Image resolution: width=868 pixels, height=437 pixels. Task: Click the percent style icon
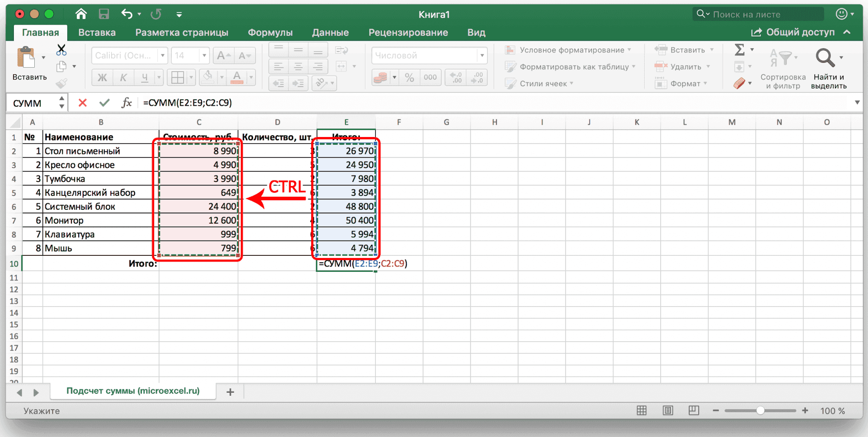click(409, 78)
